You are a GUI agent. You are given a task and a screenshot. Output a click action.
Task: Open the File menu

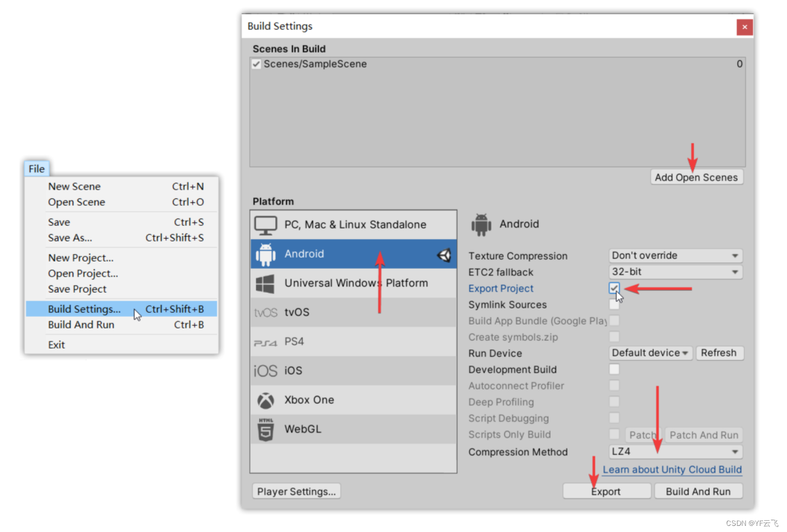(x=37, y=168)
